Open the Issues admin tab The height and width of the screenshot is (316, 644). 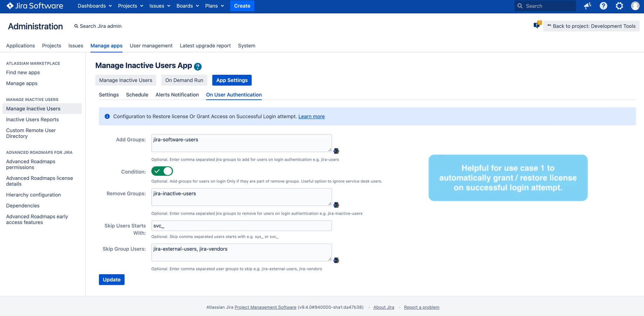click(76, 46)
